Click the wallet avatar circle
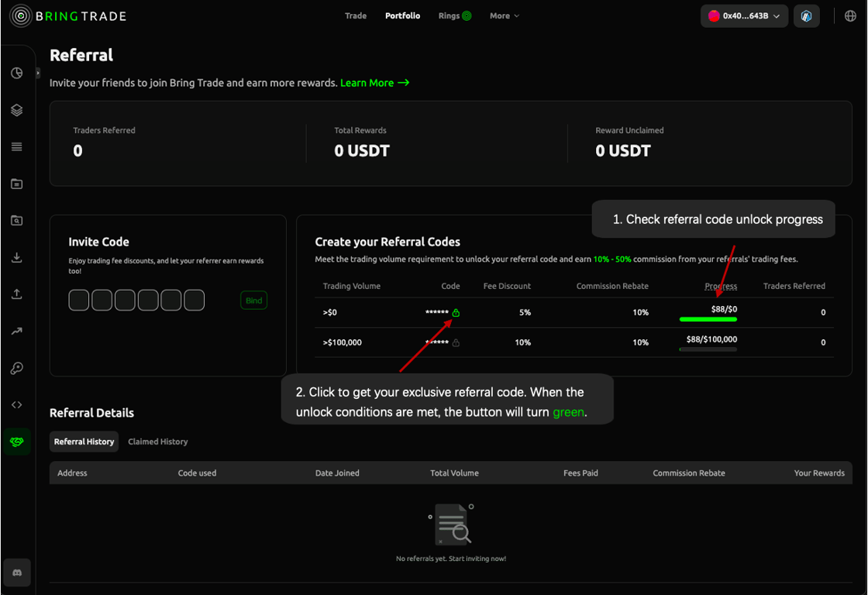 tap(714, 16)
